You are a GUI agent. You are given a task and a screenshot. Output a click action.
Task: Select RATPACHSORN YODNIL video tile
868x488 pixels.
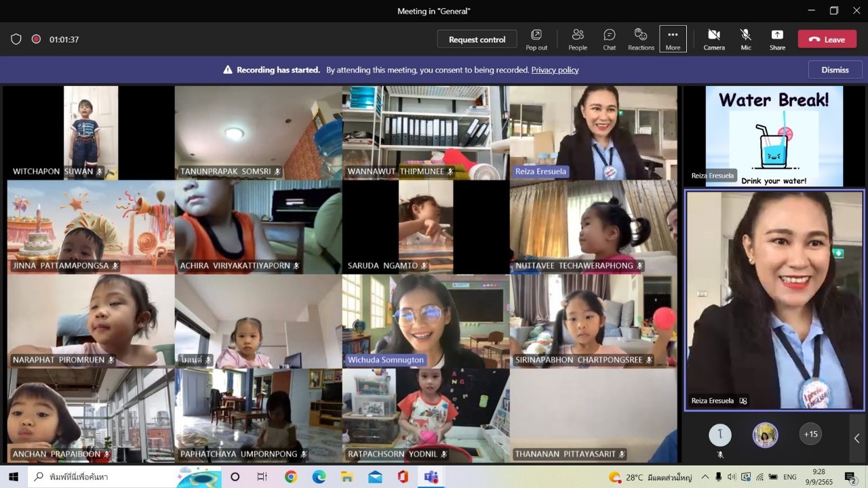(426, 415)
